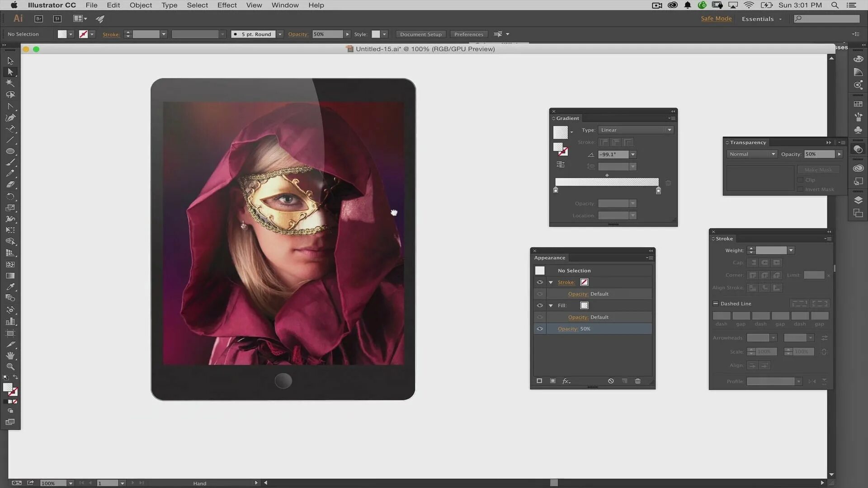This screenshot has height=488, width=868.
Task: Expand the Transparency blending mode dropdown
Action: 773,154
